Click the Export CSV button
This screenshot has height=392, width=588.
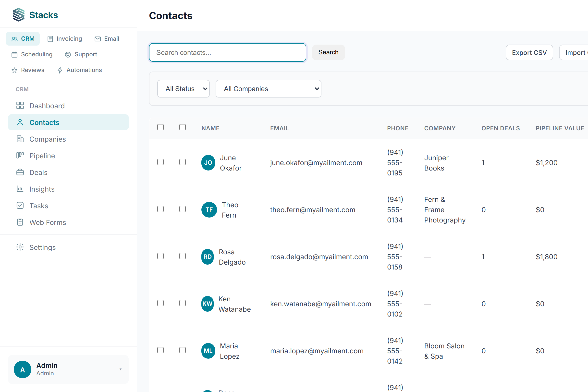529,52
